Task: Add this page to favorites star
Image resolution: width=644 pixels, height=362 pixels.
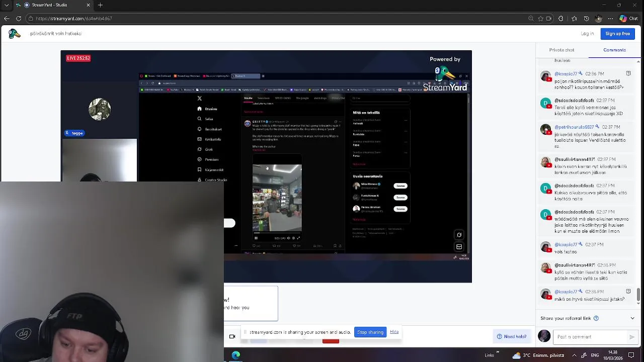Action: [540, 19]
